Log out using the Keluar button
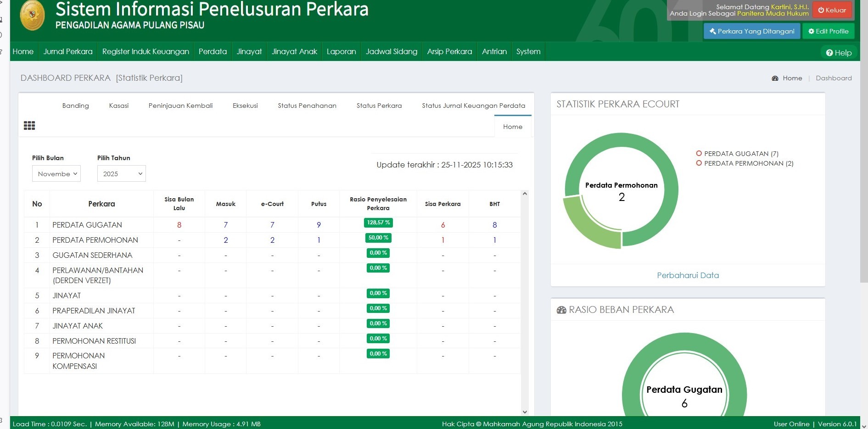Viewport: 868px width, 429px height. [x=832, y=10]
